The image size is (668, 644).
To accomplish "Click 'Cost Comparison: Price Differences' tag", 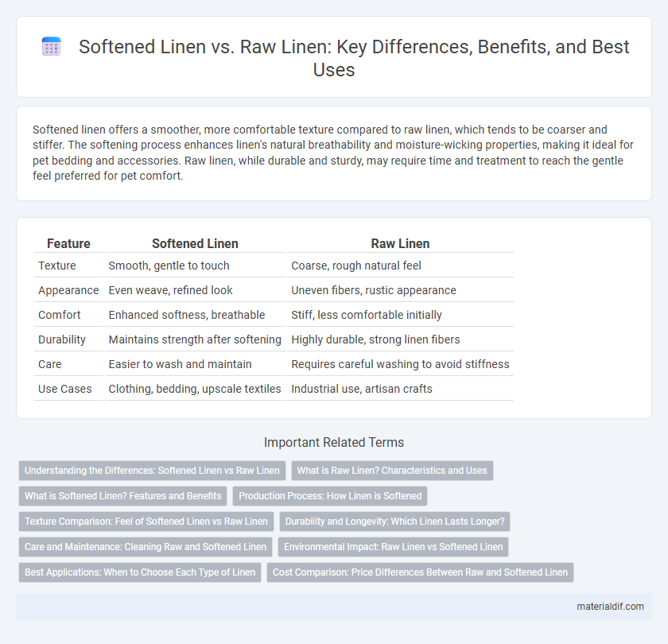I will (420, 572).
